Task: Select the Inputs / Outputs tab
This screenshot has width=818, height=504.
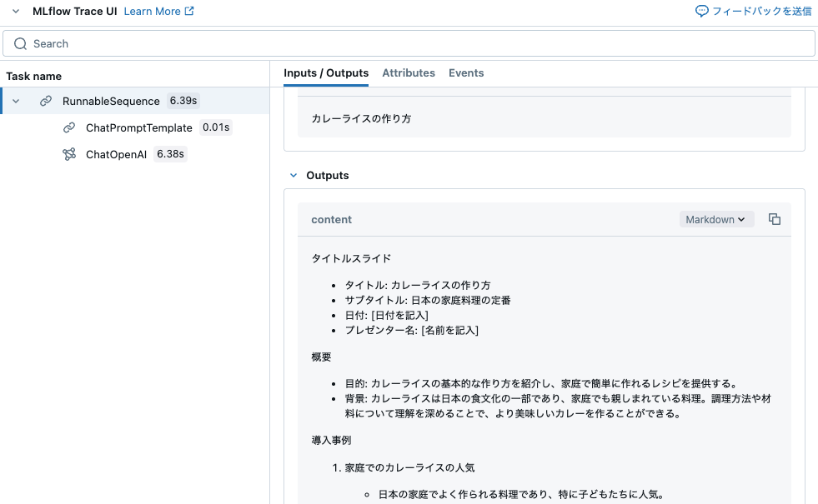Action: click(326, 73)
